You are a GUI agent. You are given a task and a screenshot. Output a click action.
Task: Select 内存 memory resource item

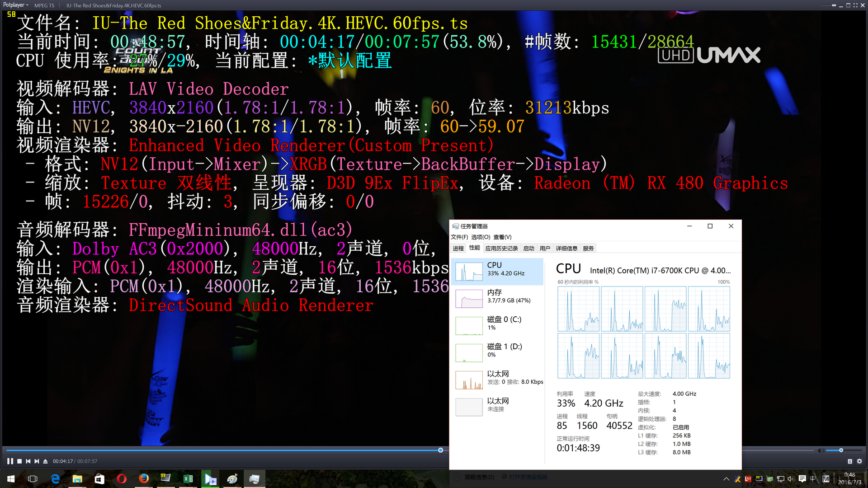pyautogui.click(x=497, y=299)
